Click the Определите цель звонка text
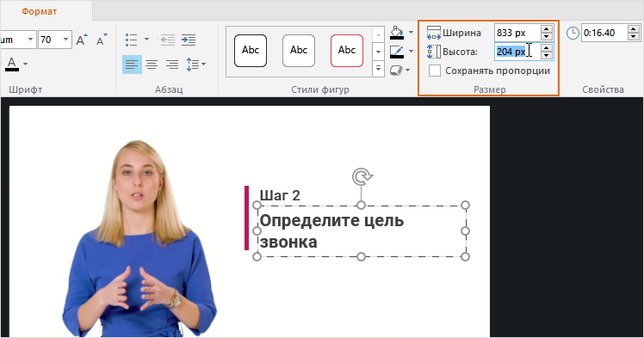 pos(331,231)
